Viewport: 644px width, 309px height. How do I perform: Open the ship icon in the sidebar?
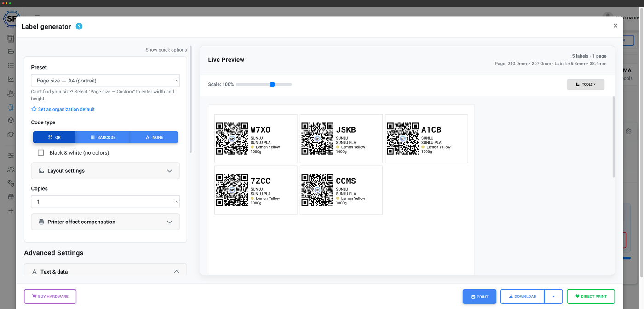click(11, 93)
